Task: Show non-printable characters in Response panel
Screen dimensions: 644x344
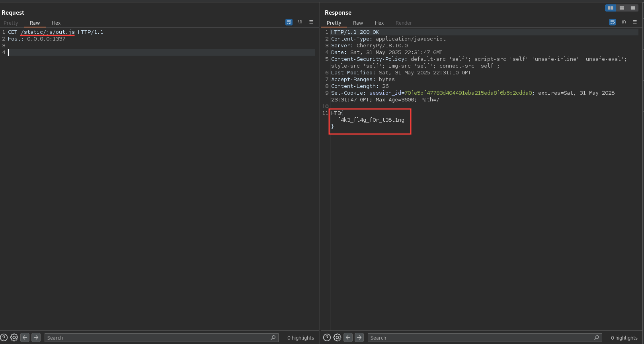Action: [x=624, y=22]
